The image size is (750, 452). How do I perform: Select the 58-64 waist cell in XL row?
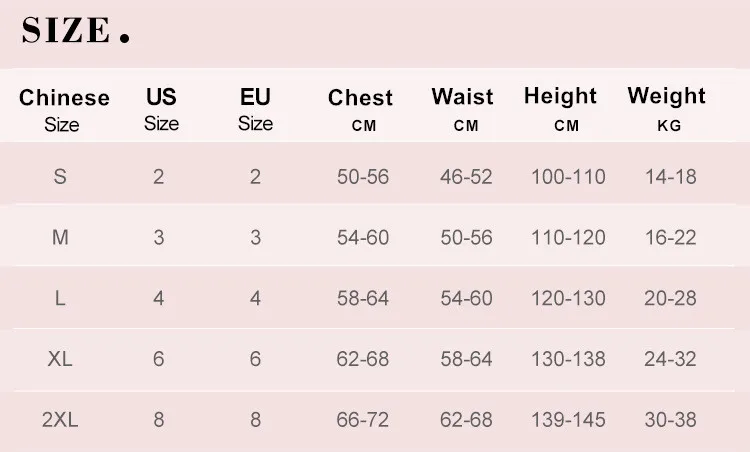[x=466, y=359]
